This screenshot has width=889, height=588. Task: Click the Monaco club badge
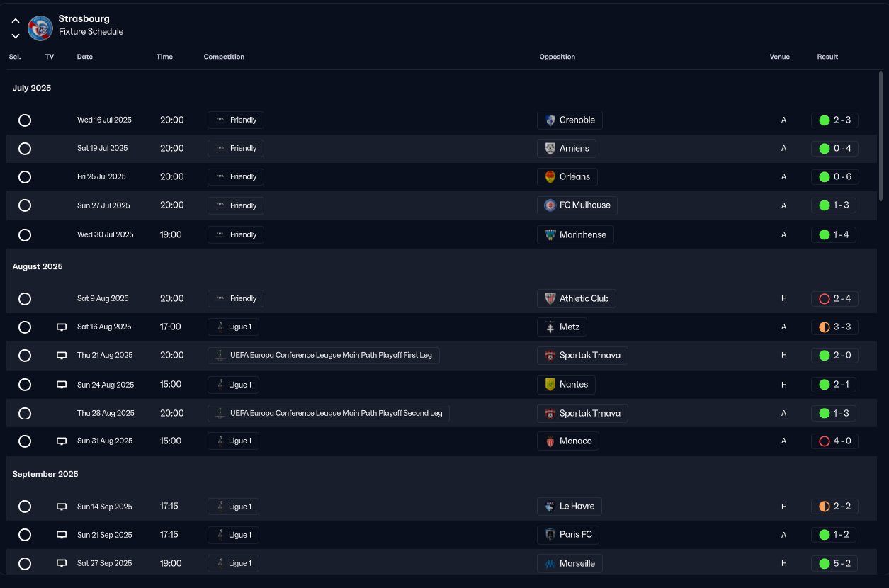pos(550,441)
